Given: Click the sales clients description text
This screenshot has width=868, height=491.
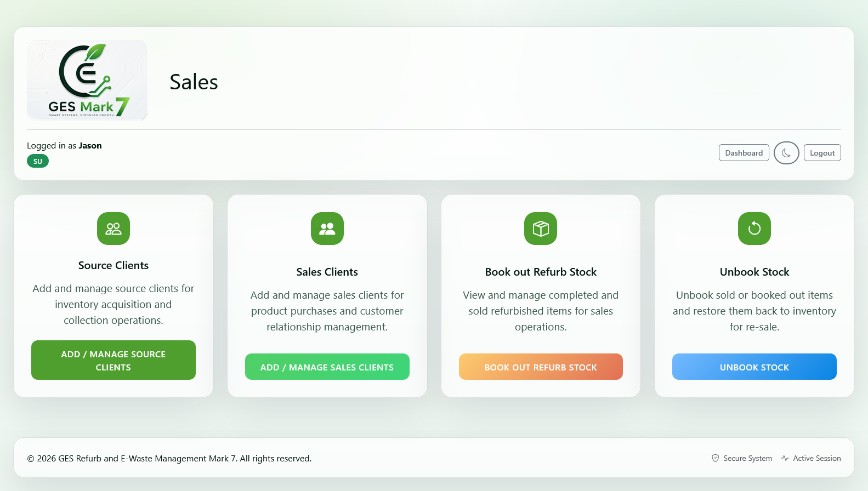Looking at the screenshot, I should coord(327,311).
